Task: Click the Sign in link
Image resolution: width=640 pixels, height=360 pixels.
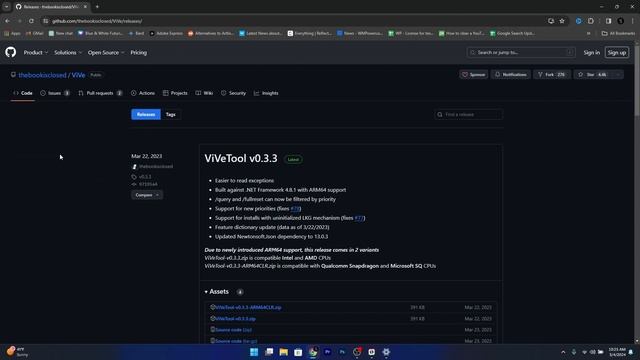Action: (591, 53)
